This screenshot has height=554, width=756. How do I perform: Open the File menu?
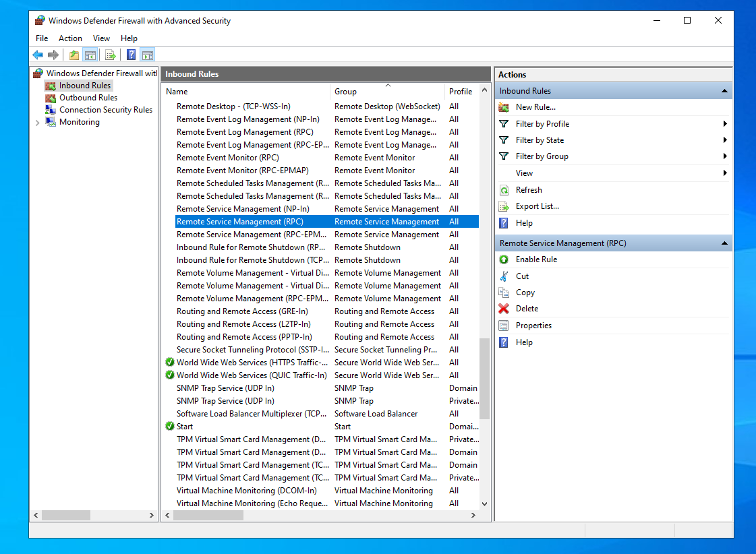coord(42,38)
